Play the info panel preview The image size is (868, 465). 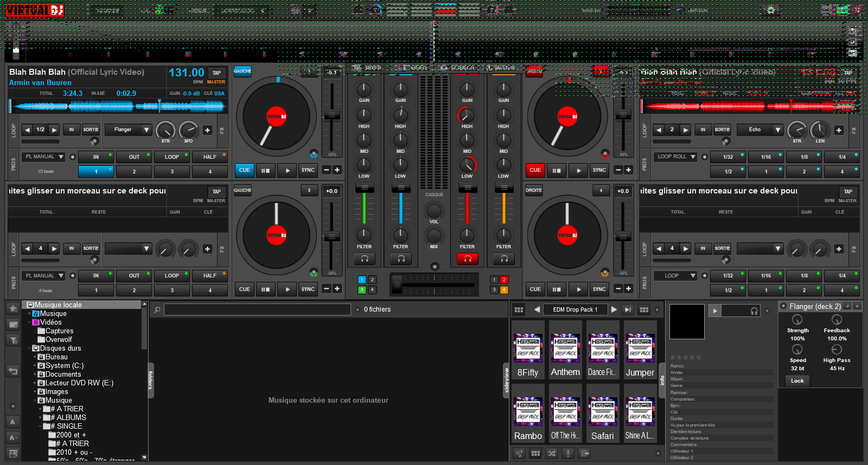tap(715, 311)
